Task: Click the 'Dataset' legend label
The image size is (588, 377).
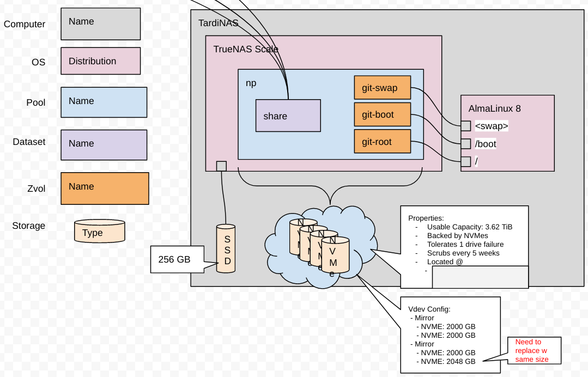Action: 29,142
